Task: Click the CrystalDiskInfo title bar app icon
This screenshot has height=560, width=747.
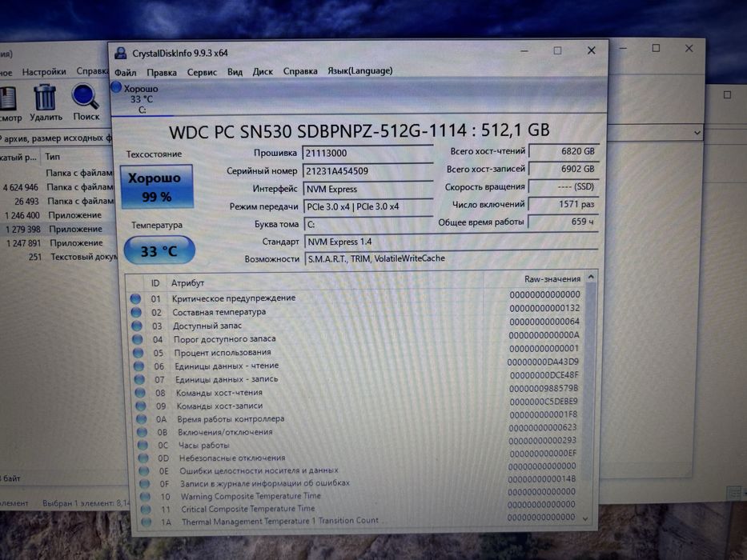Action: 121,53
